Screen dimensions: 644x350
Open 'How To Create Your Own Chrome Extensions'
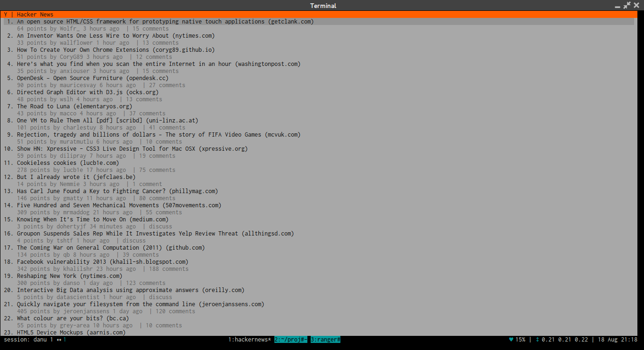116,50
